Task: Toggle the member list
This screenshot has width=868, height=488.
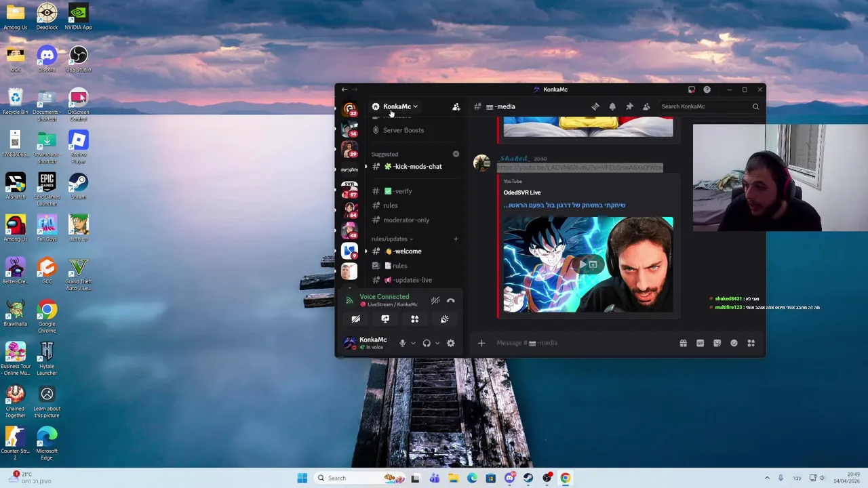Action: coord(646,106)
